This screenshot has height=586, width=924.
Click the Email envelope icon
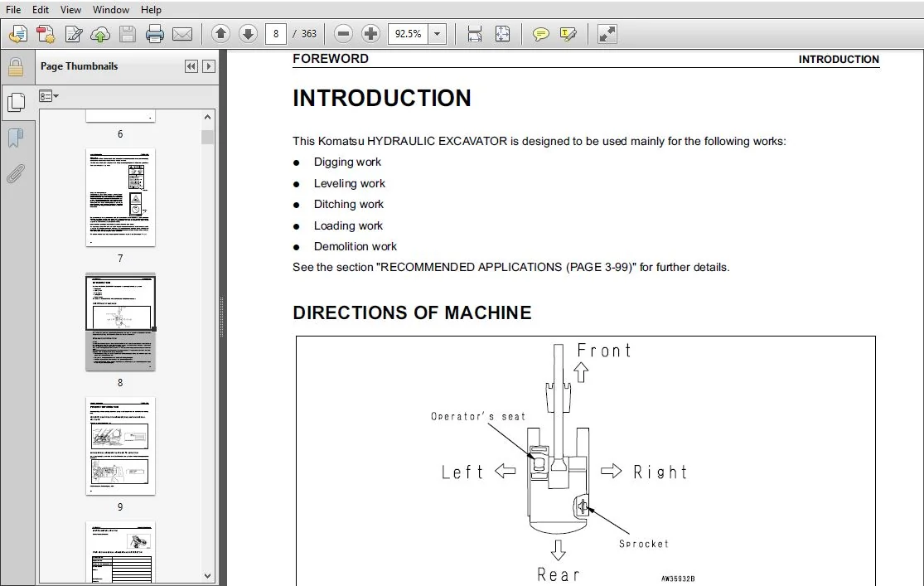coord(182,34)
